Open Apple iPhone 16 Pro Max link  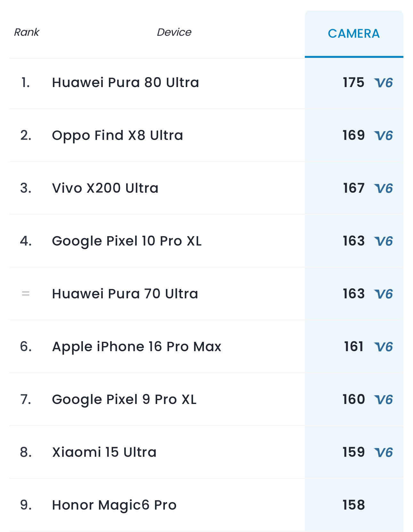tap(137, 347)
